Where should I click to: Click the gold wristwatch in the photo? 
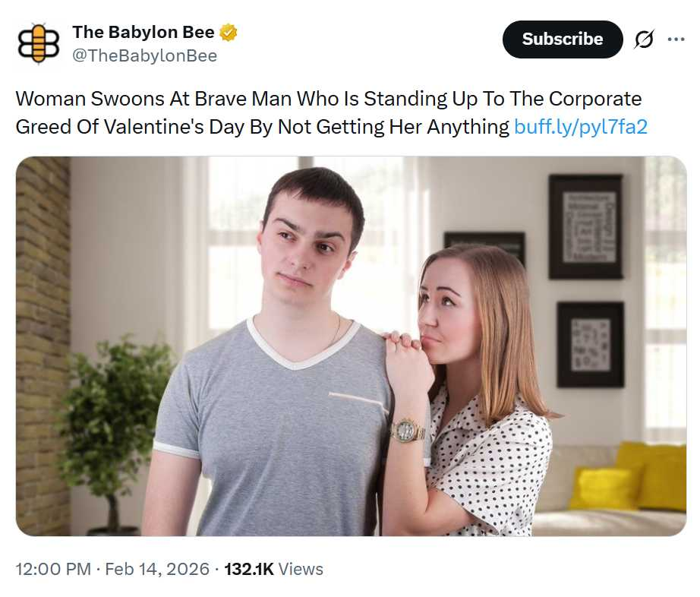[408, 431]
